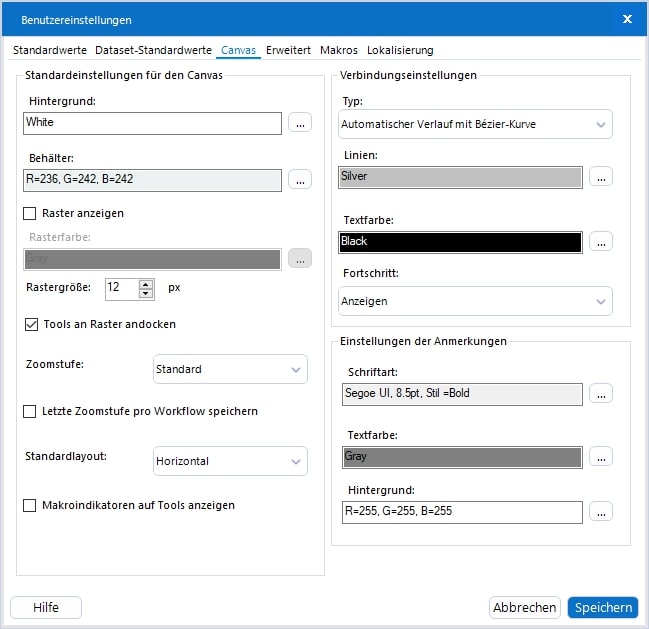
Task: Click ellipsis button next to Behälter color
Action: click(300, 180)
